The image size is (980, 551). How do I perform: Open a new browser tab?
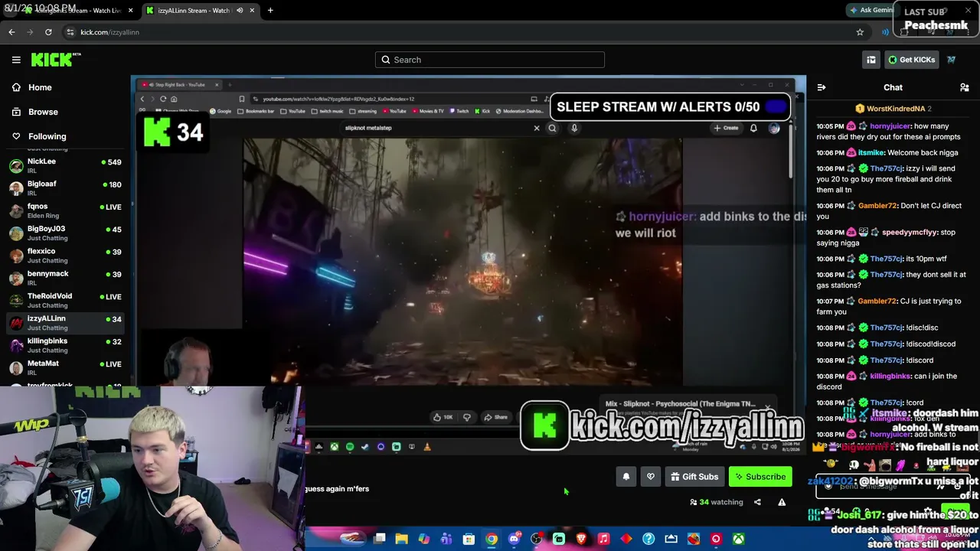tap(270, 11)
